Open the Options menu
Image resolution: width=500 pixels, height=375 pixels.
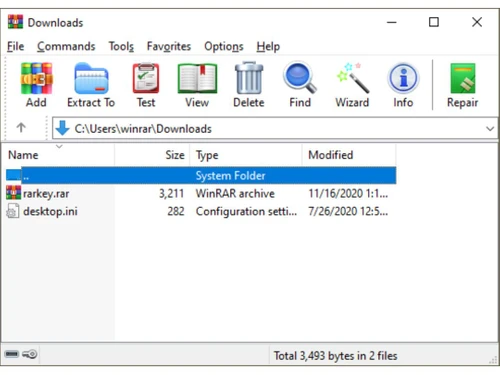coord(224,46)
